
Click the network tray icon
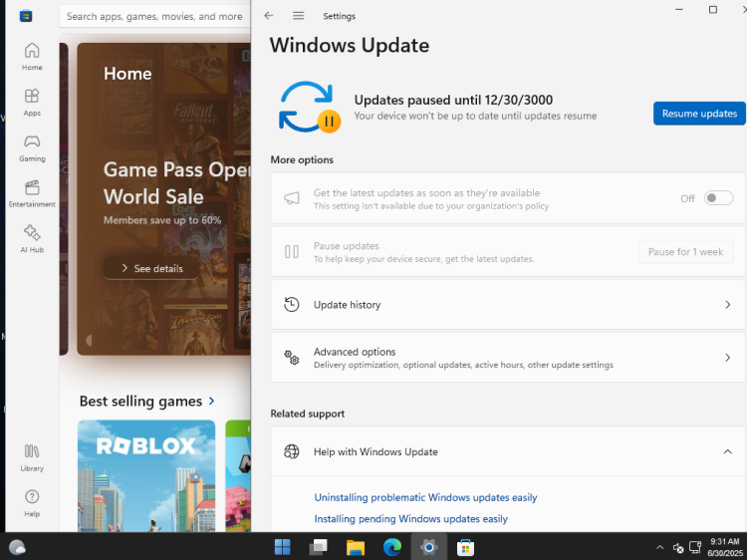[x=695, y=547]
